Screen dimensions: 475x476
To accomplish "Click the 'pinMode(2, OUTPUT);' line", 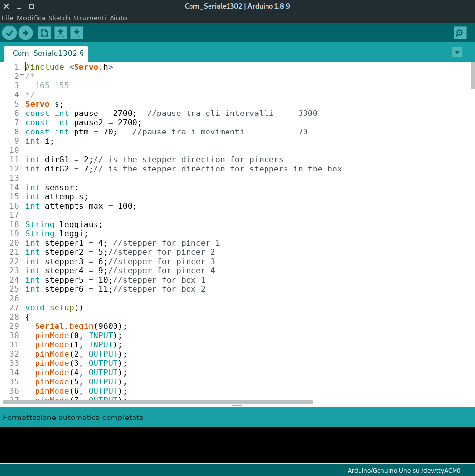I will [81, 354].
